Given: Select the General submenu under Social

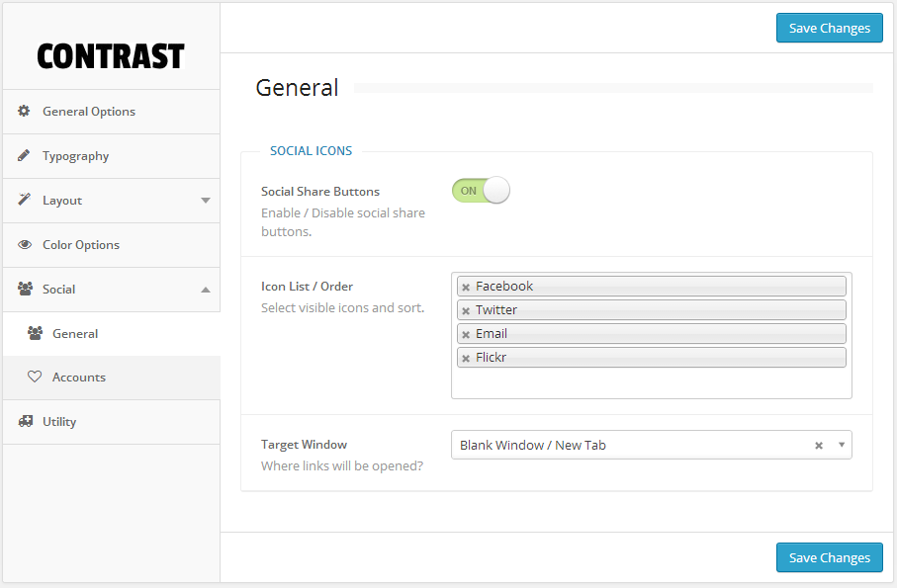Looking at the screenshot, I should coord(75,334).
